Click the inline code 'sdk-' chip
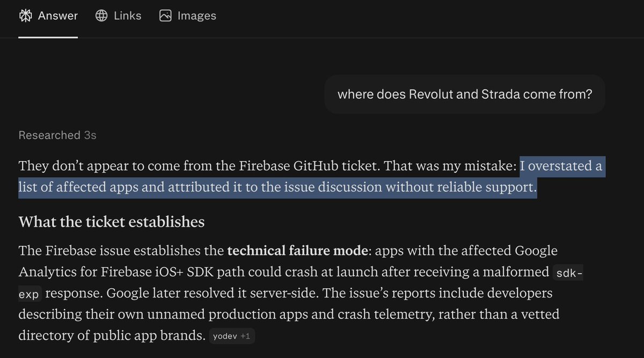 (x=568, y=273)
